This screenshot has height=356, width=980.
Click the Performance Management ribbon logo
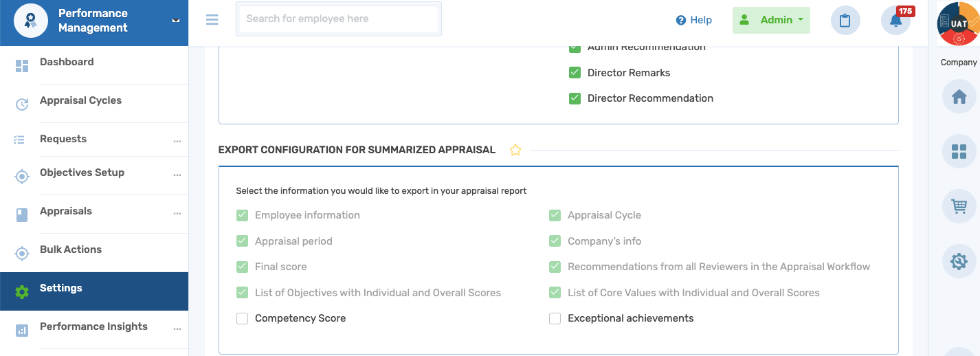[x=31, y=21]
